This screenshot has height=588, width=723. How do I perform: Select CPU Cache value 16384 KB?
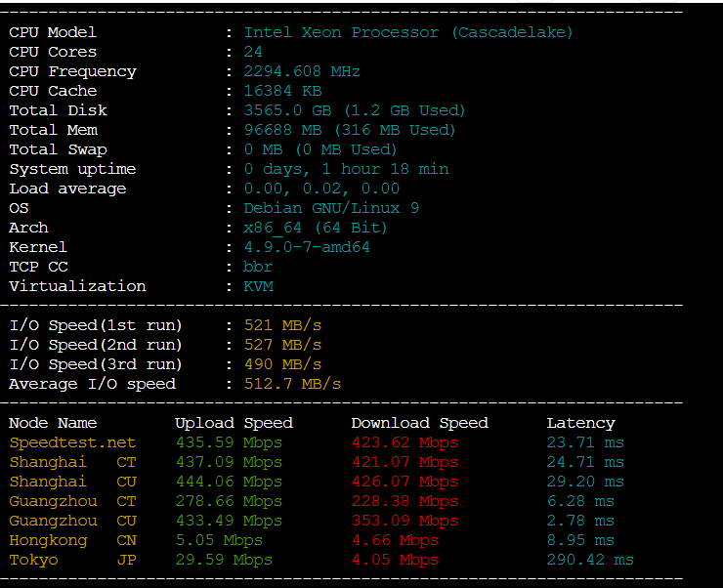tap(282, 91)
